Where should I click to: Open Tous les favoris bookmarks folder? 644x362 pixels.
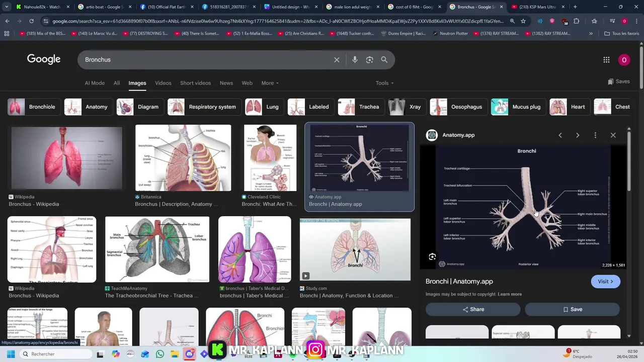click(x=621, y=33)
